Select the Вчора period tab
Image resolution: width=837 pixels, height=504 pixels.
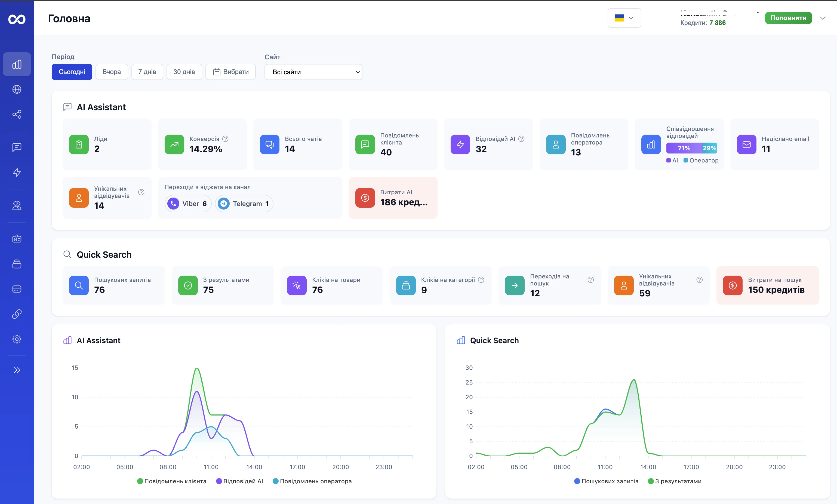[112, 72]
